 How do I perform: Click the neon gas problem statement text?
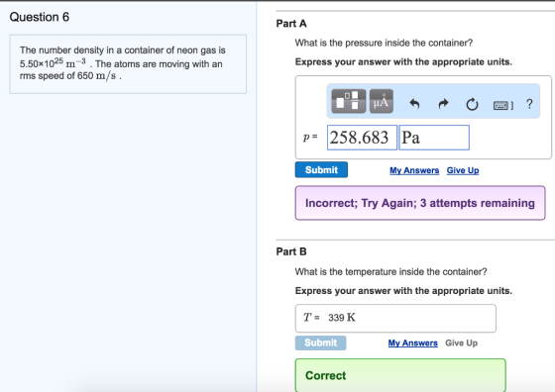[x=123, y=63]
